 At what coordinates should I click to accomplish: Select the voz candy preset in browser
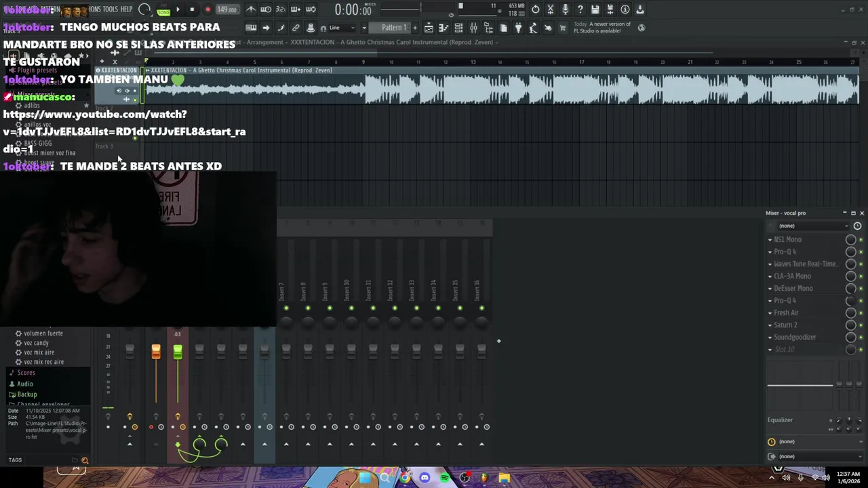coord(36,343)
